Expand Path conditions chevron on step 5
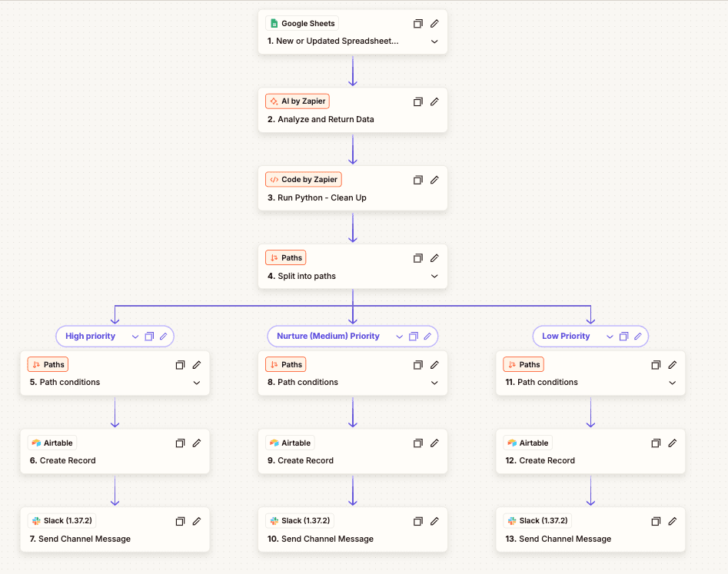The image size is (728, 574). (x=196, y=382)
